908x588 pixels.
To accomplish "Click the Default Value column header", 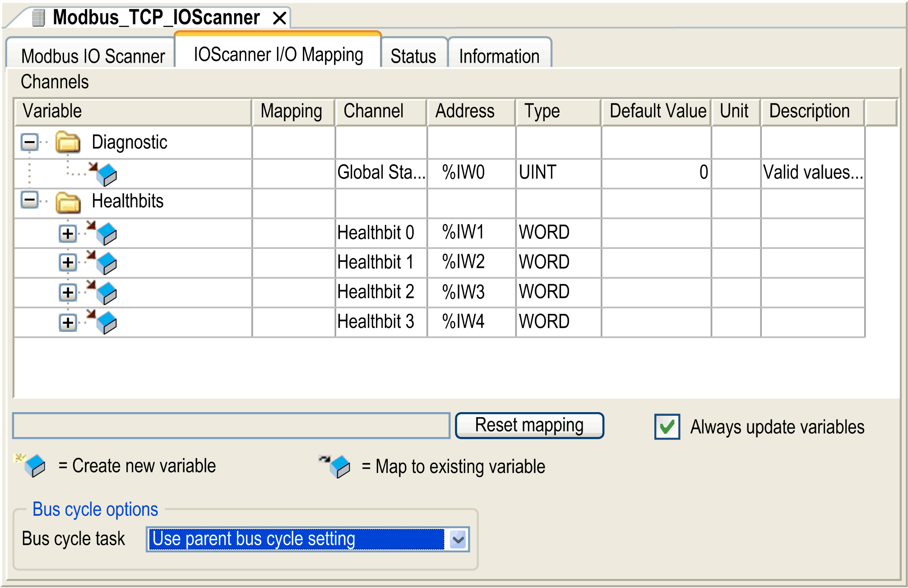I will point(657,112).
